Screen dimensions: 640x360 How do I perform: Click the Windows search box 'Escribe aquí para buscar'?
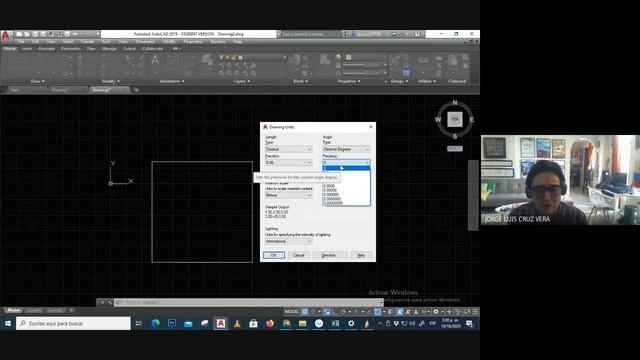tap(73, 324)
